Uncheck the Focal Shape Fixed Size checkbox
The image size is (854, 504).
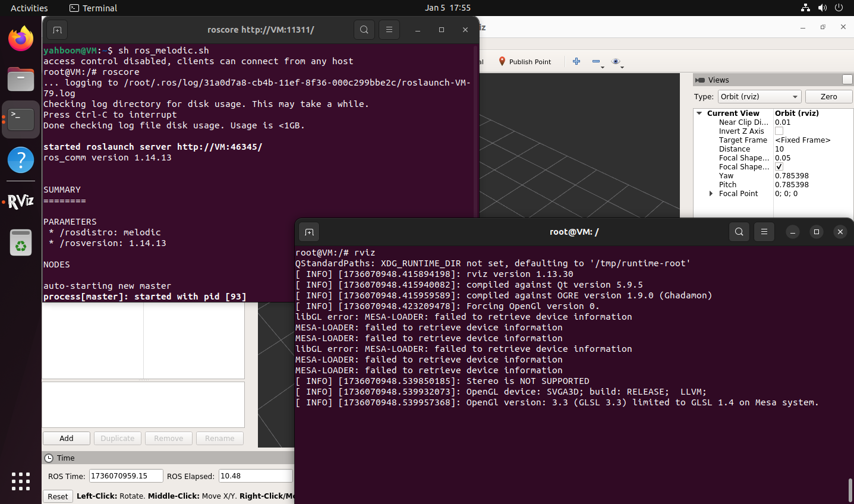(779, 166)
